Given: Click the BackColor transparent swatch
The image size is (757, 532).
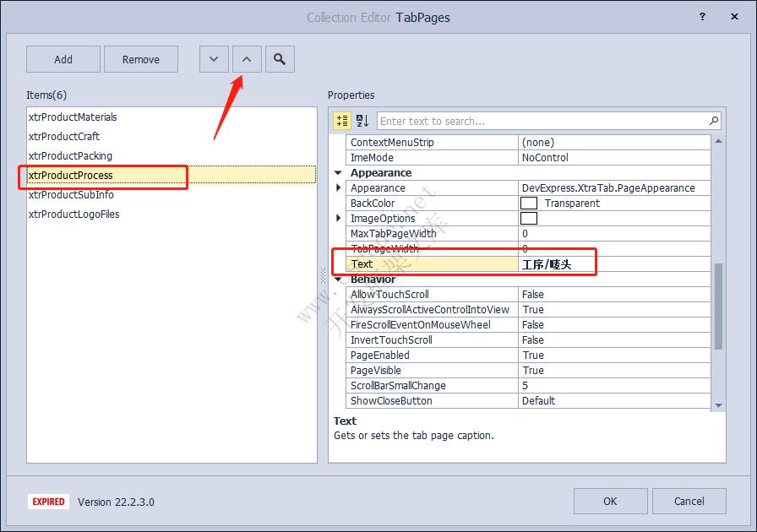Looking at the screenshot, I should click(529, 204).
